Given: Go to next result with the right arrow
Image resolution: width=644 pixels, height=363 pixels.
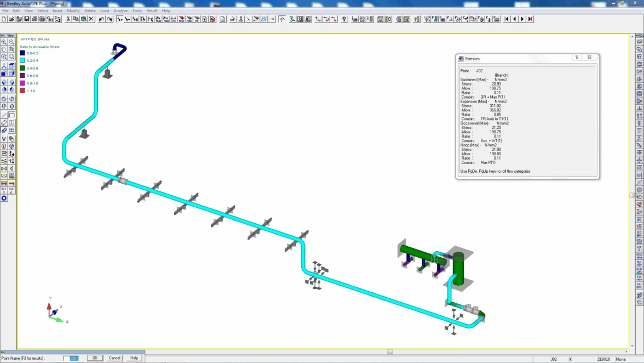Looking at the screenshot, I should [522, 19].
